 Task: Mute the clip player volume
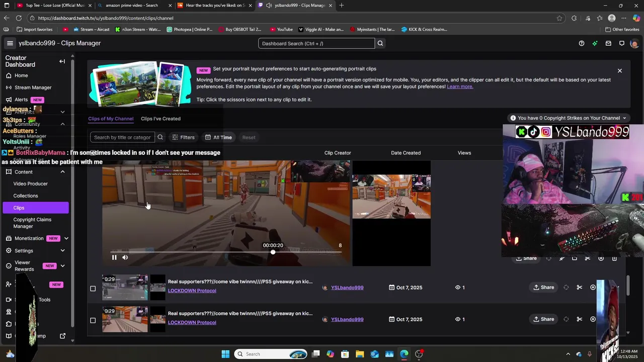point(125,257)
